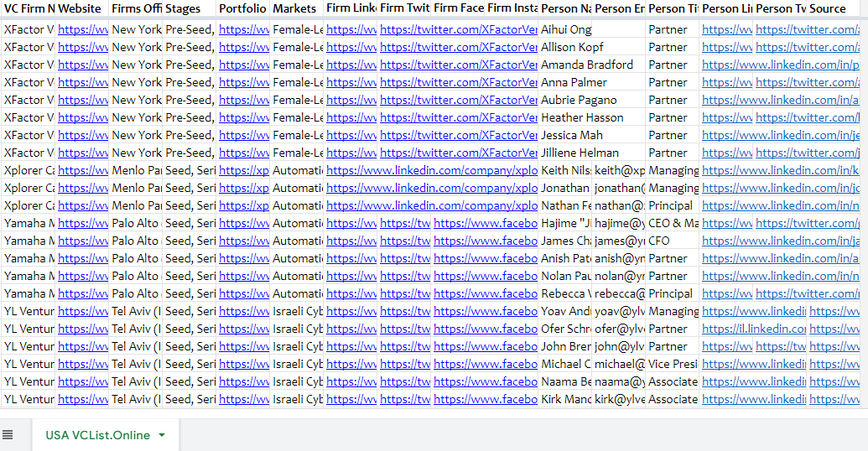
Task: Select the Vice President title cell
Action: pyautogui.click(x=673, y=364)
